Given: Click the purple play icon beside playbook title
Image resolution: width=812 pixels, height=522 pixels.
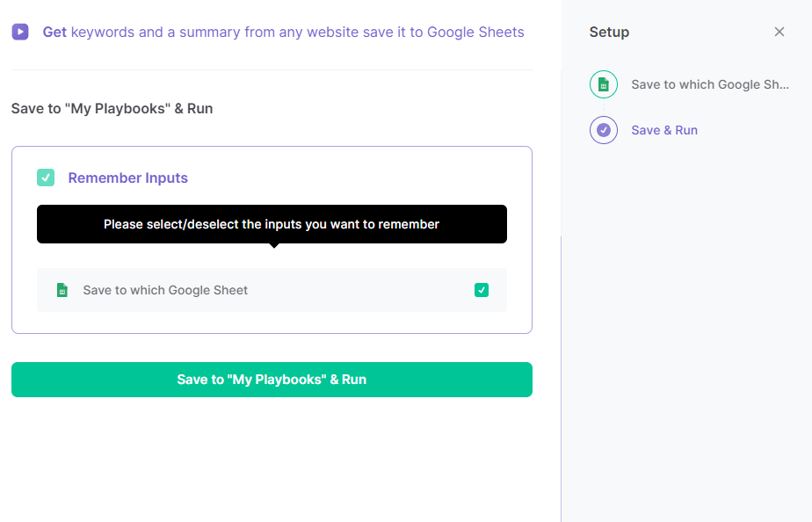Looking at the screenshot, I should tap(20, 33).
